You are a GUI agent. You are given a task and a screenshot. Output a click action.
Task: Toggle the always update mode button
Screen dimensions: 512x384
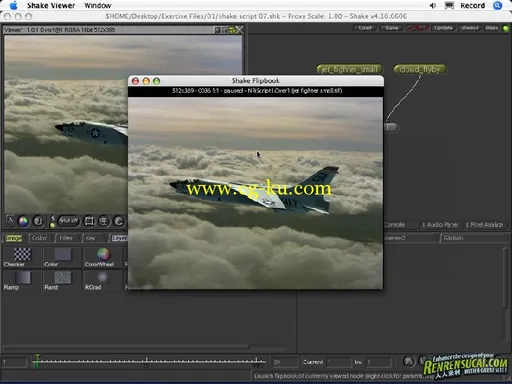pos(470,28)
